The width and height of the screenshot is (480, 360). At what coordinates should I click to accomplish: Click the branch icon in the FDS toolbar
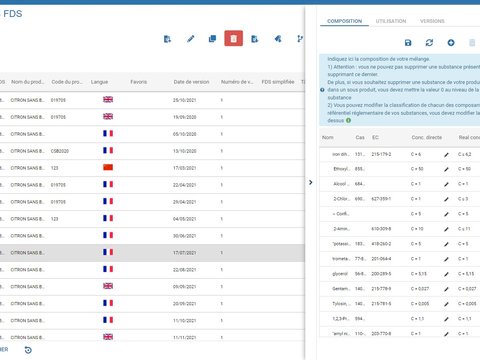pyautogui.click(x=300, y=39)
